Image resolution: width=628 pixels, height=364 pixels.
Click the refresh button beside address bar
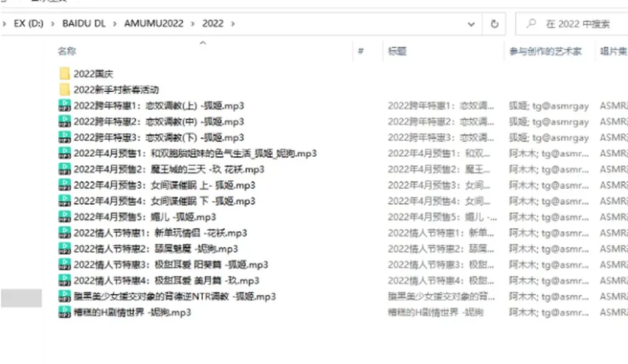pos(495,24)
